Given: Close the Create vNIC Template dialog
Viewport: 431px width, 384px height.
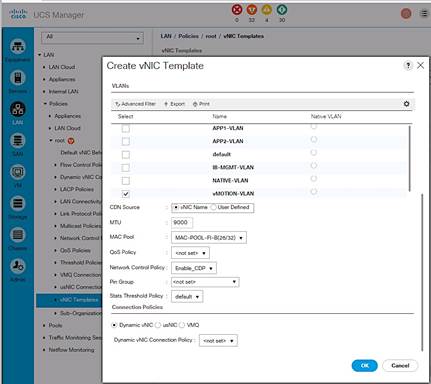Looking at the screenshot, I should point(421,65).
